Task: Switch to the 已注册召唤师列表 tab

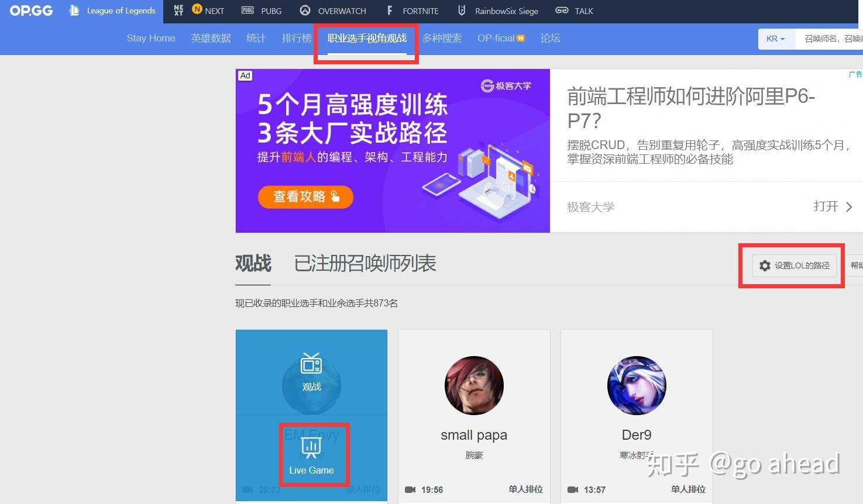Action: point(365,264)
